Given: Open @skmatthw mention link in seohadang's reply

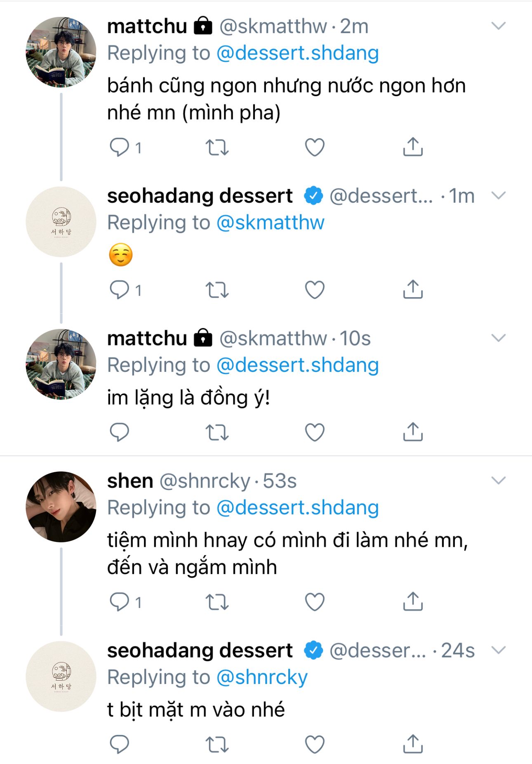Looking at the screenshot, I should pos(270,223).
